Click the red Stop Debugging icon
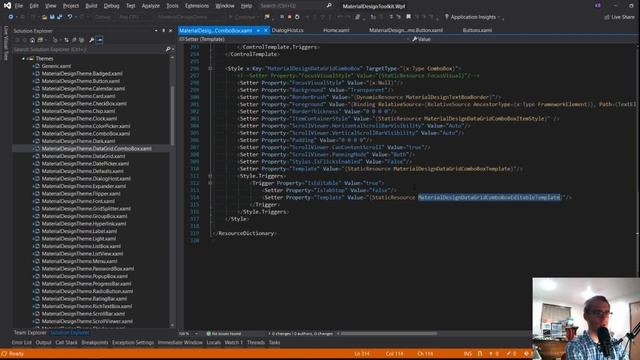The height and width of the screenshot is (360, 640). point(289,17)
